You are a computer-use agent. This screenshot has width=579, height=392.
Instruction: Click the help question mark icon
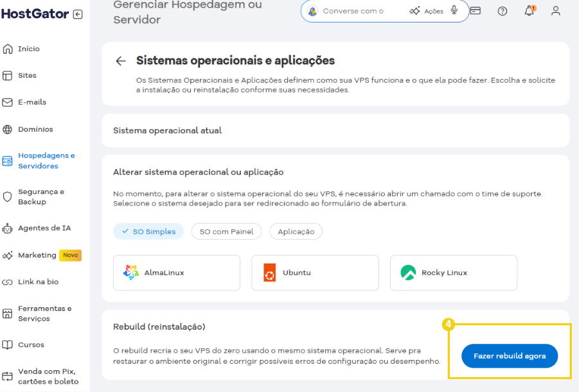[x=502, y=10]
